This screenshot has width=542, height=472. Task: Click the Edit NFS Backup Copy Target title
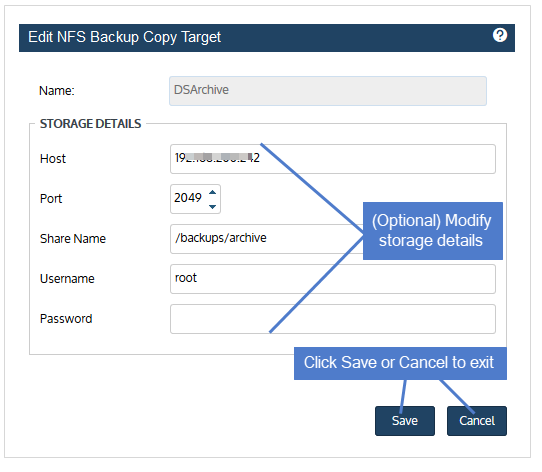click(124, 37)
